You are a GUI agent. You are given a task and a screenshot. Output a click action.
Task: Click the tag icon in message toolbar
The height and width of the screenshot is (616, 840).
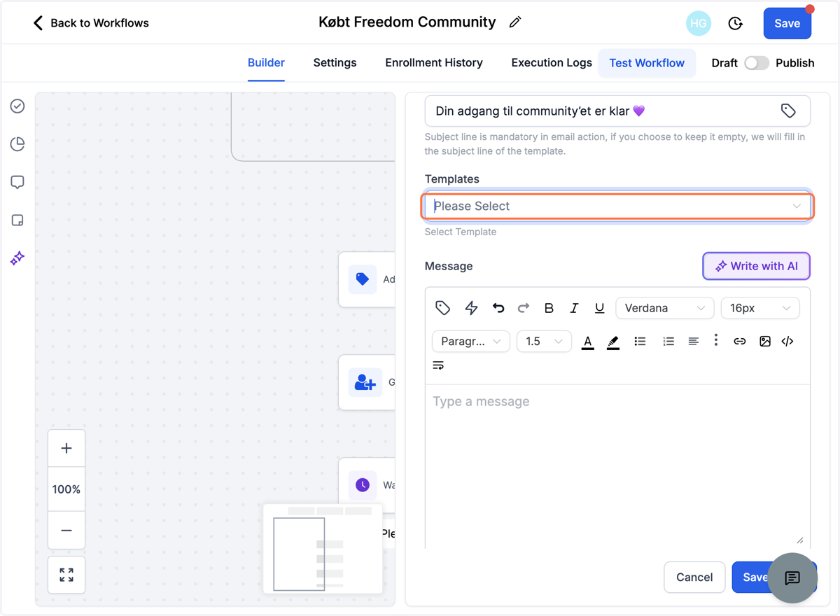[442, 308]
